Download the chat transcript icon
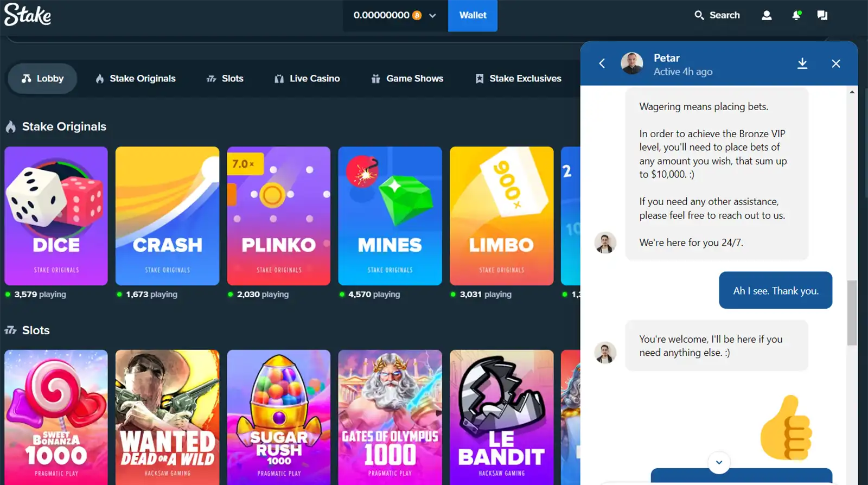868x485 pixels. click(802, 63)
